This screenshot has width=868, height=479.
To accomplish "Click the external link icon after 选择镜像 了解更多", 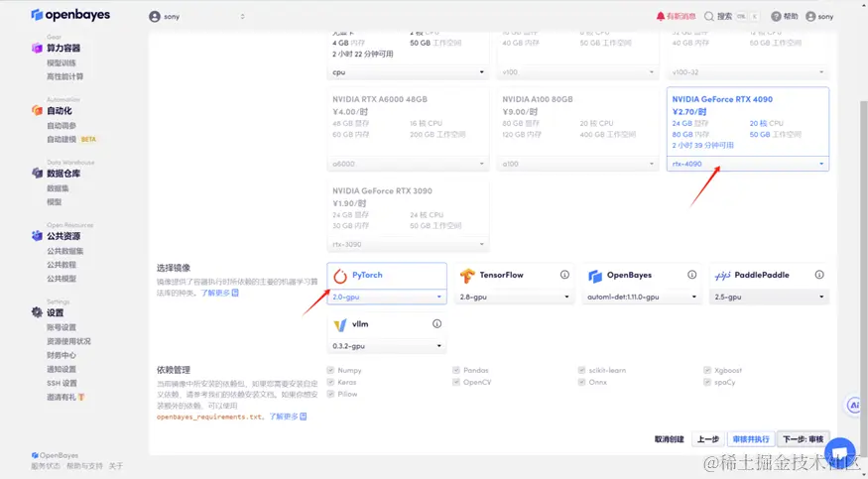I will coord(235,293).
